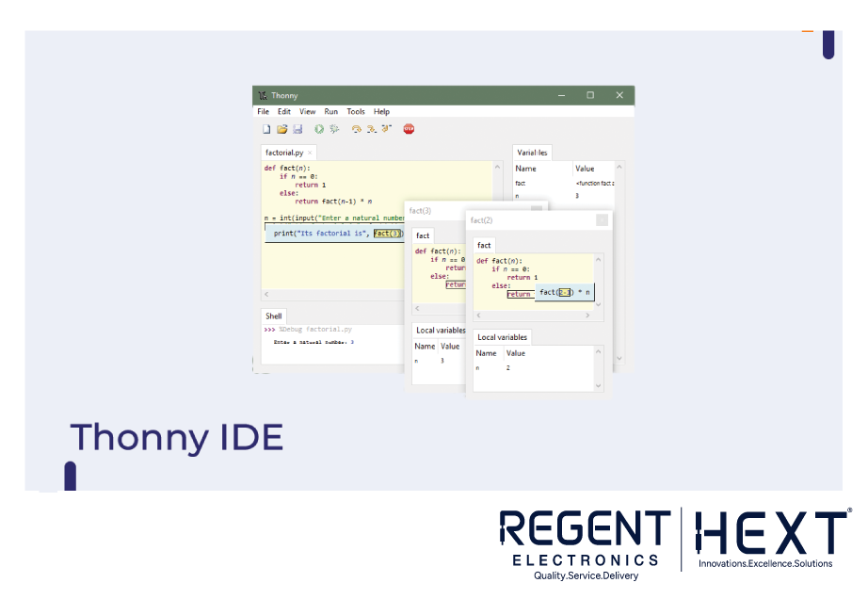Select the fact tab in the fact(2) window
Viewport: 868px width, 599px height.
[484, 245]
